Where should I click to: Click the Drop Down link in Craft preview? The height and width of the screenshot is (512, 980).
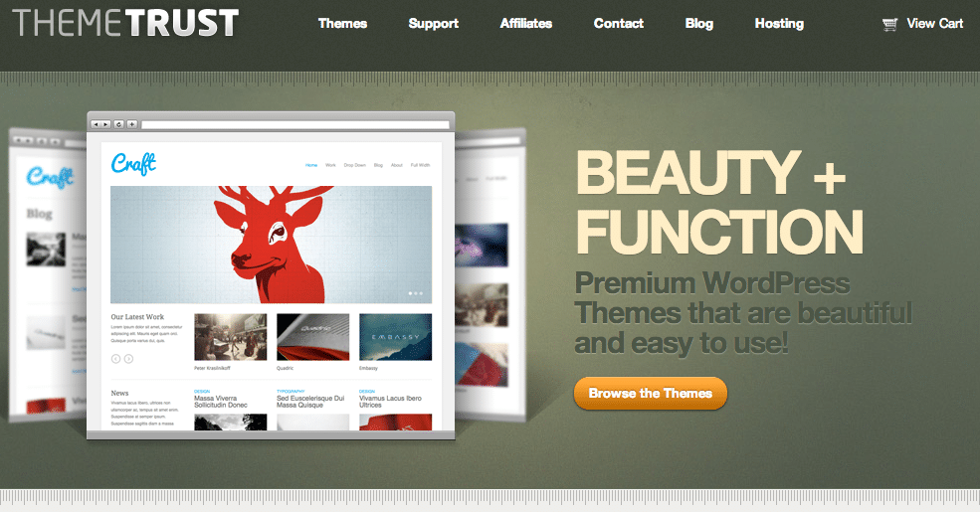(x=355, y=165)
